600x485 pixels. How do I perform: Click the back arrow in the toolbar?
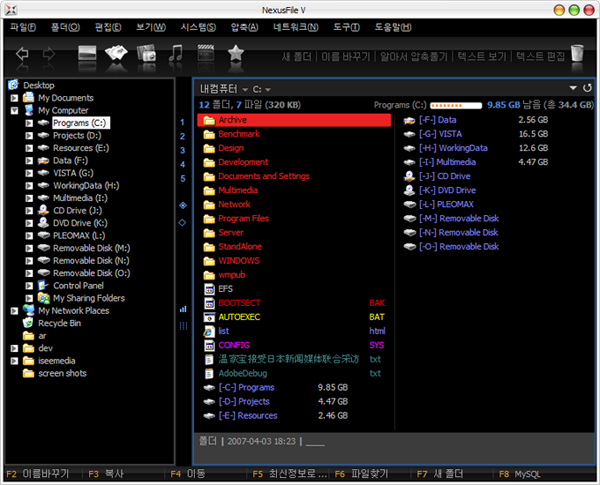click(22, 54)
